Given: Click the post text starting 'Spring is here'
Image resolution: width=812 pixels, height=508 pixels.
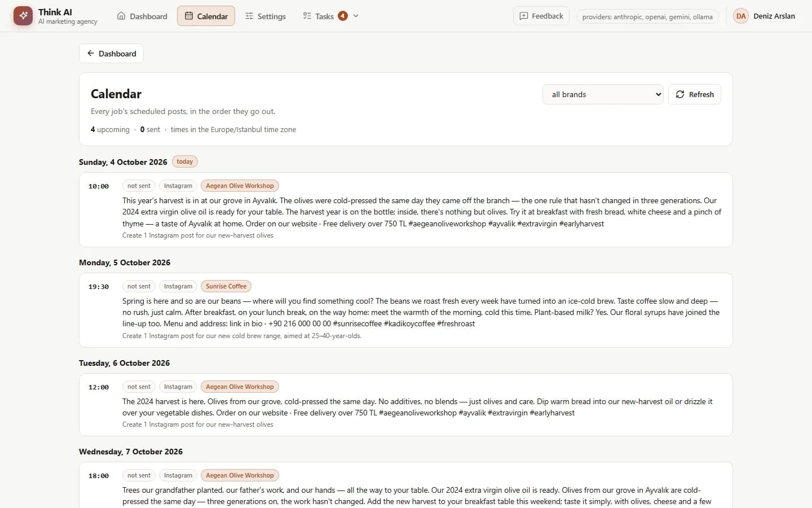Looking at the screenshot, I should [421, 312].
